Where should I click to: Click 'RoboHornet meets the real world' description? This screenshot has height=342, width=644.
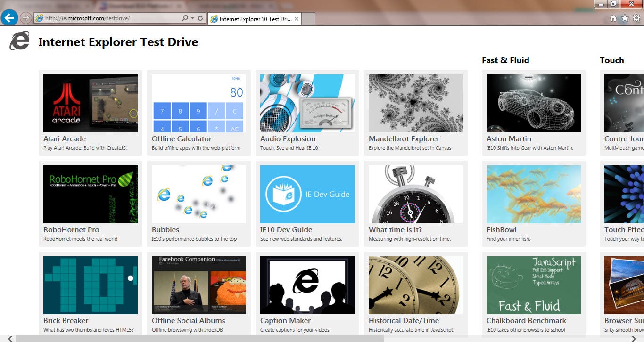[x=81, y=239]
